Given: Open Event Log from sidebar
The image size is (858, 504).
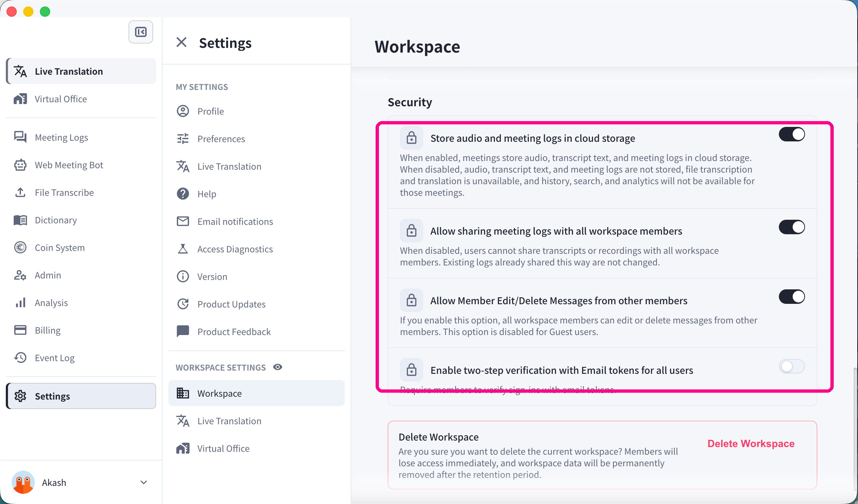Looking at the screenshot, I should pos(81,358).
